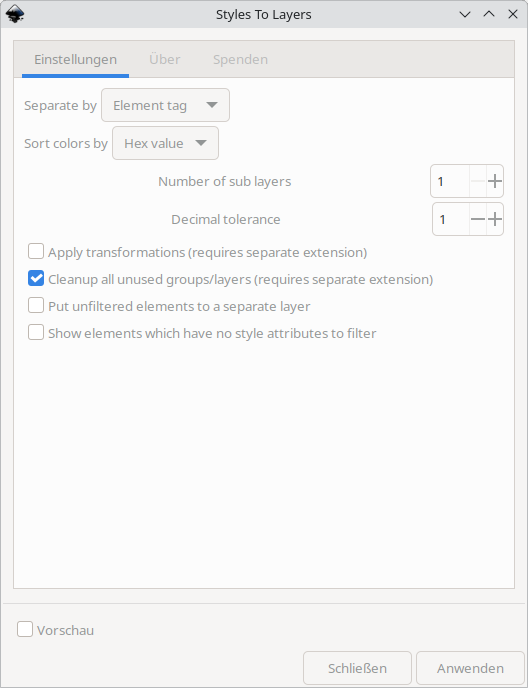Minimize the Styles To Layers window
This screenshot has width=528, height=688.
465,14
